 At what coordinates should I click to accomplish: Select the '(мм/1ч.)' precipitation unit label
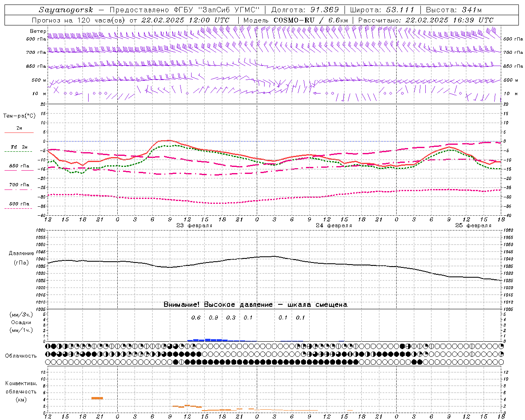(x=21, y=330)
